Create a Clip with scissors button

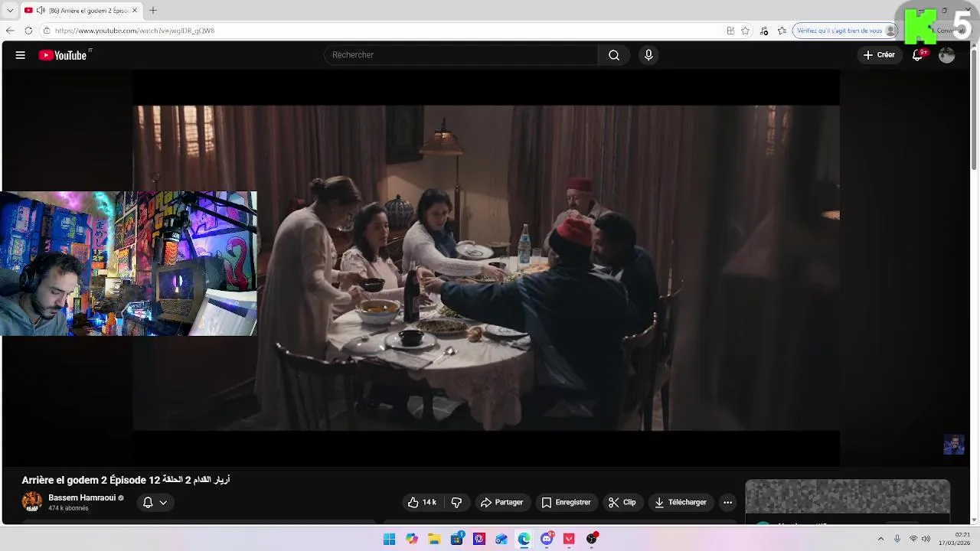(622, 503)
